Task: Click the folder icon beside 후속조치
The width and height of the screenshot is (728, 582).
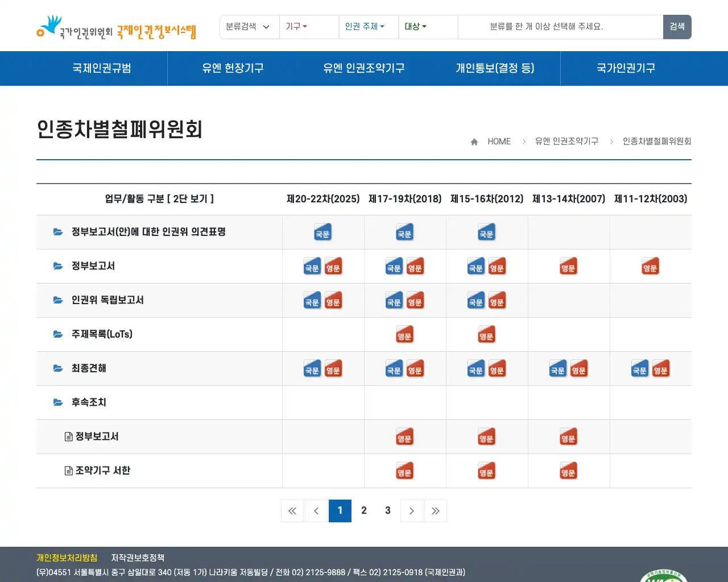Action: [58, 402]
